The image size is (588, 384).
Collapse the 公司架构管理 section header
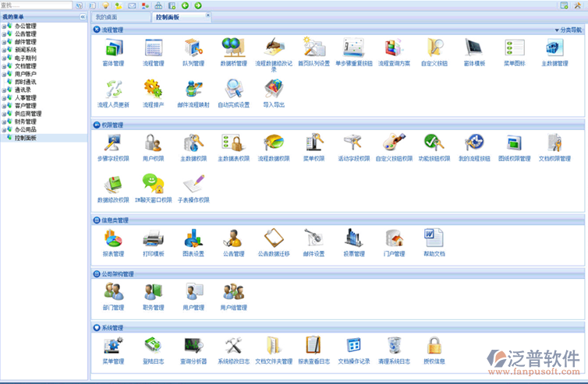pyautogui.click(x=97, y=274)
